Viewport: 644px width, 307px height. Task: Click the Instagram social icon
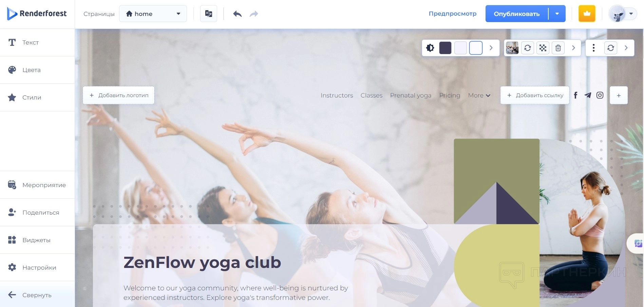click(x=600, y=95)
